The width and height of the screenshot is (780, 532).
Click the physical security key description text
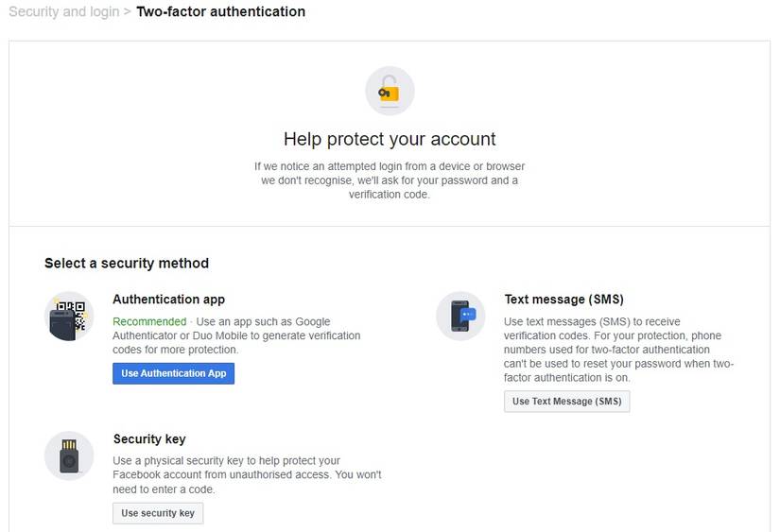click(x=246, y=474)
